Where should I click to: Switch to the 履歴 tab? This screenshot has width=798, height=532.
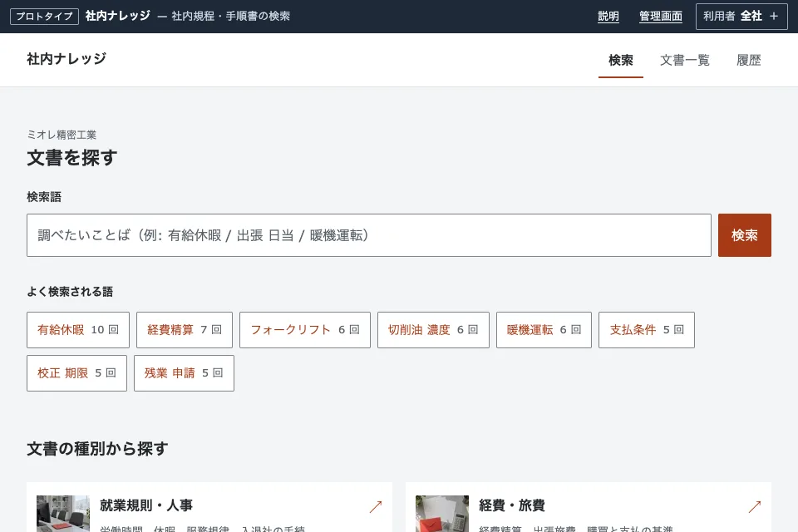[x=749, y=61]
